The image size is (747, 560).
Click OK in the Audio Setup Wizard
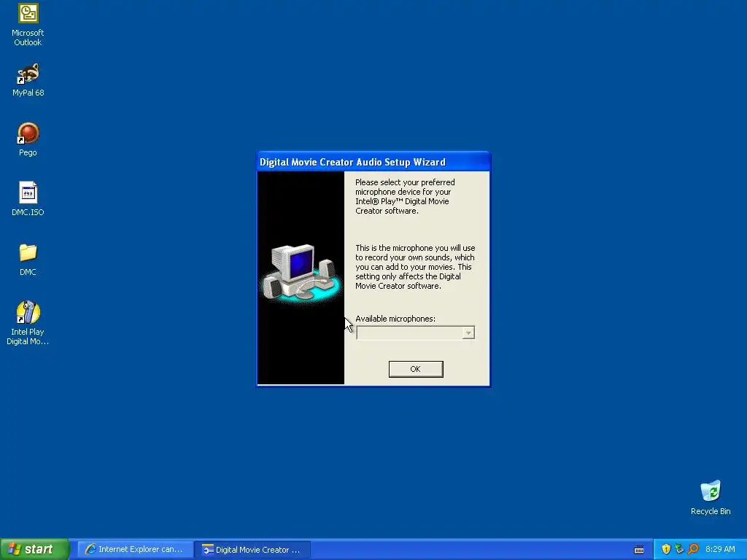pyautogui.click(x=415, y=369)
